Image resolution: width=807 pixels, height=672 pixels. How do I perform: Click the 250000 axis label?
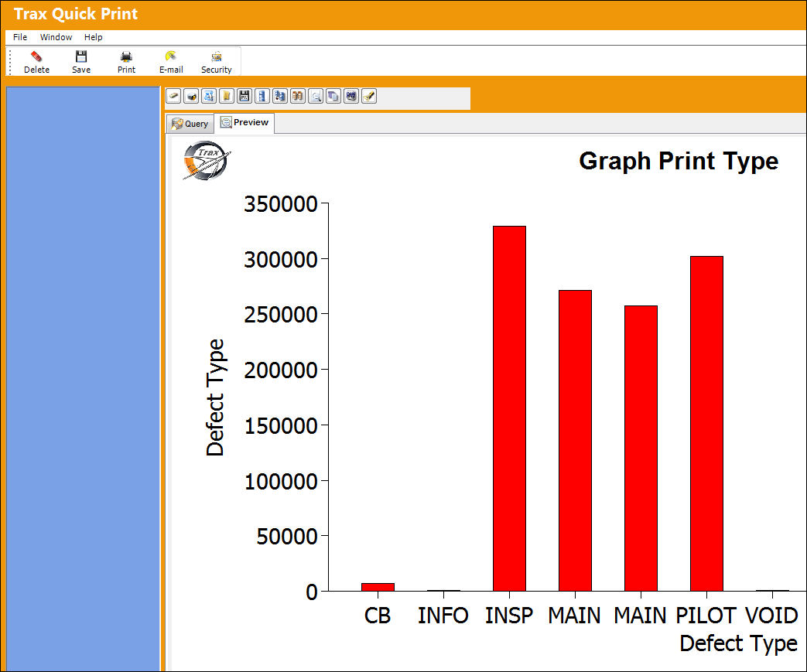pos(281,315)
